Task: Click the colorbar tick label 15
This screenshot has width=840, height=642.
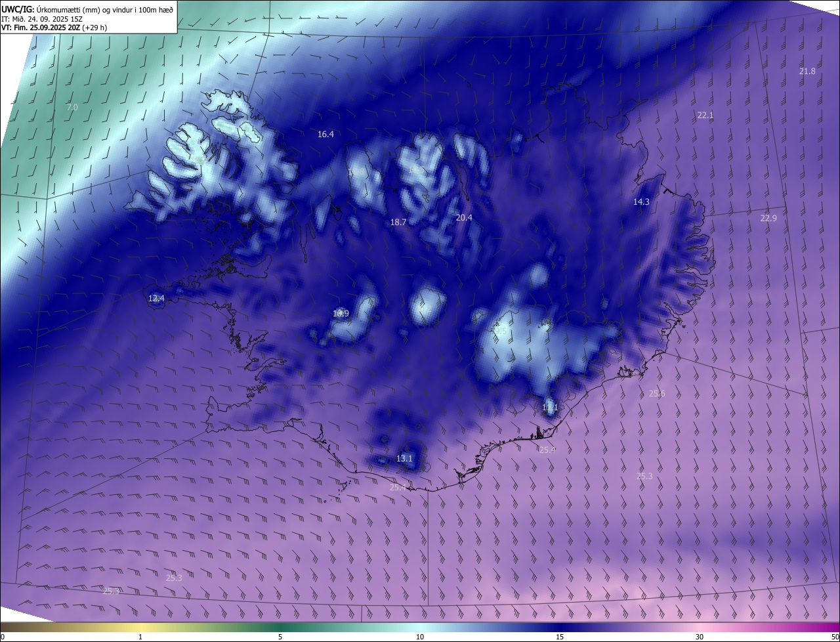Action: click(x=560, y=637)
